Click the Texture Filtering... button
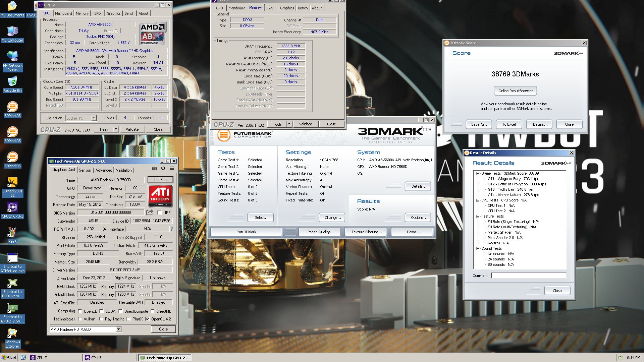644x362 pixels. click(367, 232)
